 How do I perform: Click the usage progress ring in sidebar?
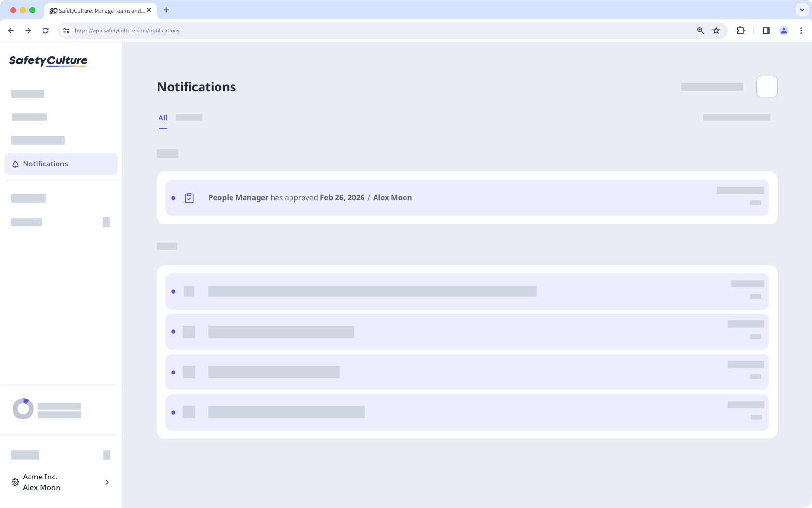[23, 409]
